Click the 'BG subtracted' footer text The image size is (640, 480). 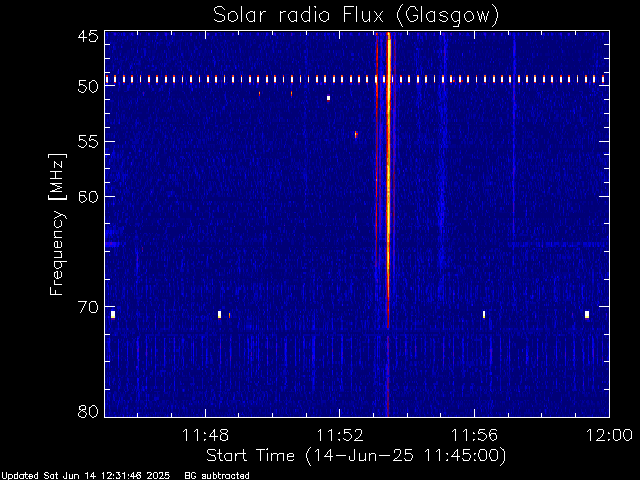click(x=217, y=476)
